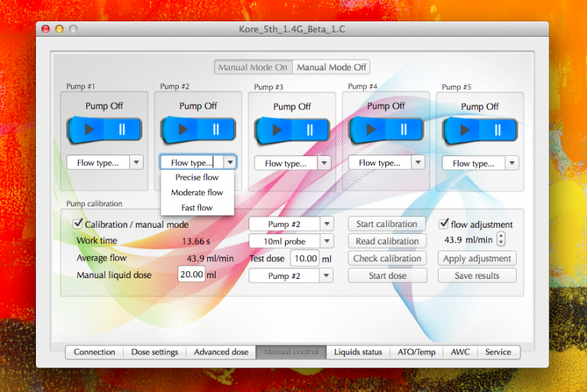Viewport: 587px width, 392px height.
Task: Toggle the Calibration / manual mode checkbox
Action: coord(78,224)
